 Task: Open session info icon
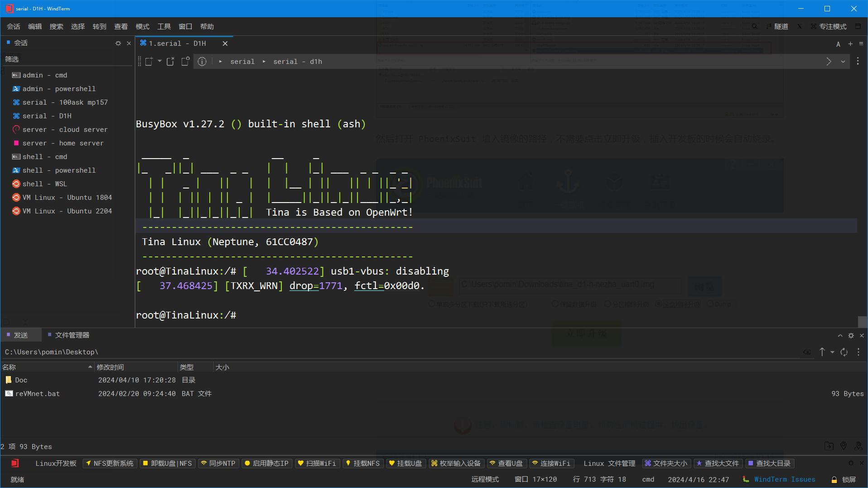(202, 62)
